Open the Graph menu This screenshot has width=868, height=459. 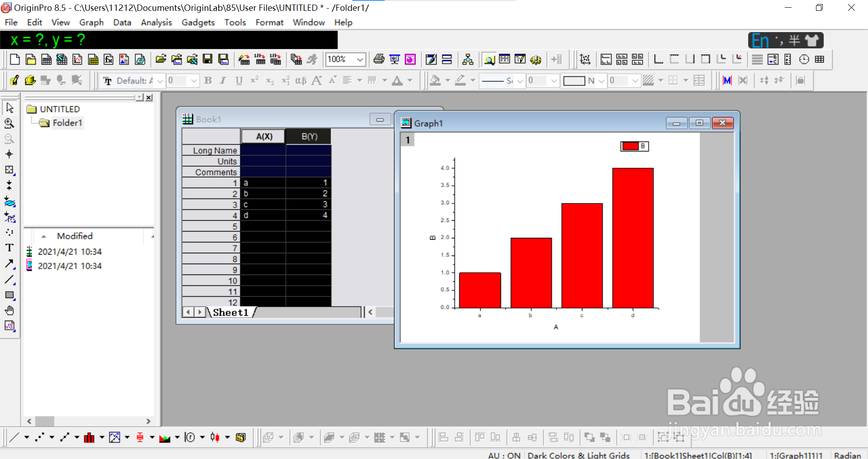click(x=91, y=22)
